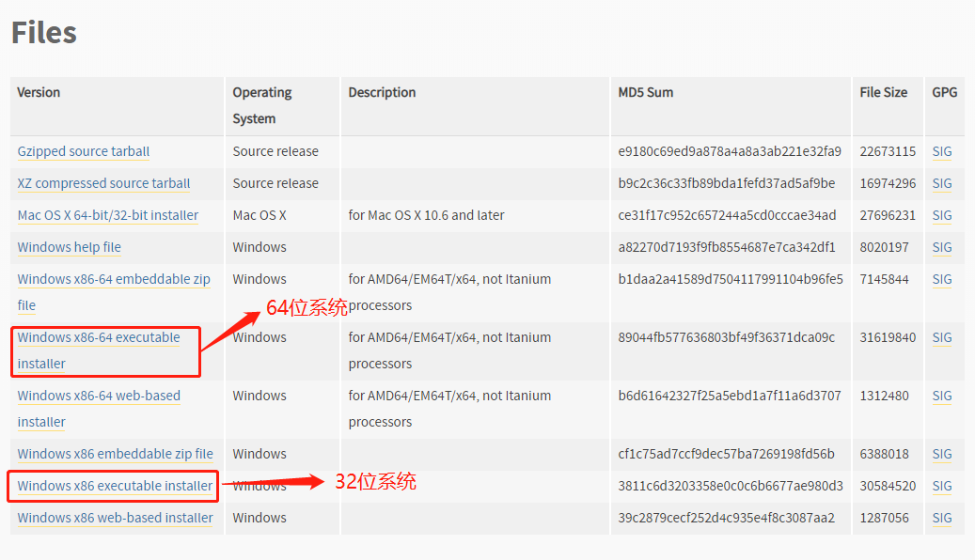975x560 pixels.
Task: Select Windows x86-64 executable installer link
Action: [x=99, y=337]
